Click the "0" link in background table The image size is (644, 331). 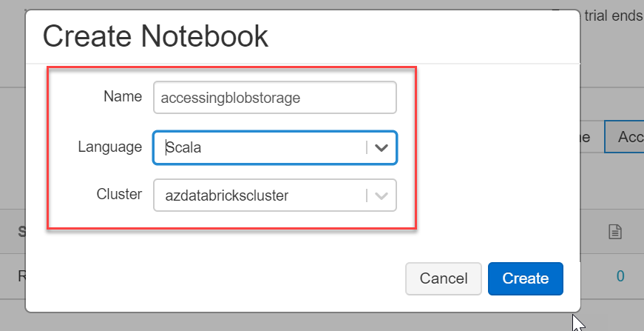click(x=620, y=276)
